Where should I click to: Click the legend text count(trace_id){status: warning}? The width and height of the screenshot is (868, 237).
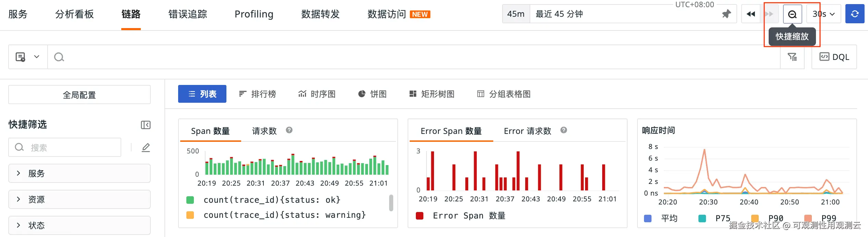(x=285, y=215)
